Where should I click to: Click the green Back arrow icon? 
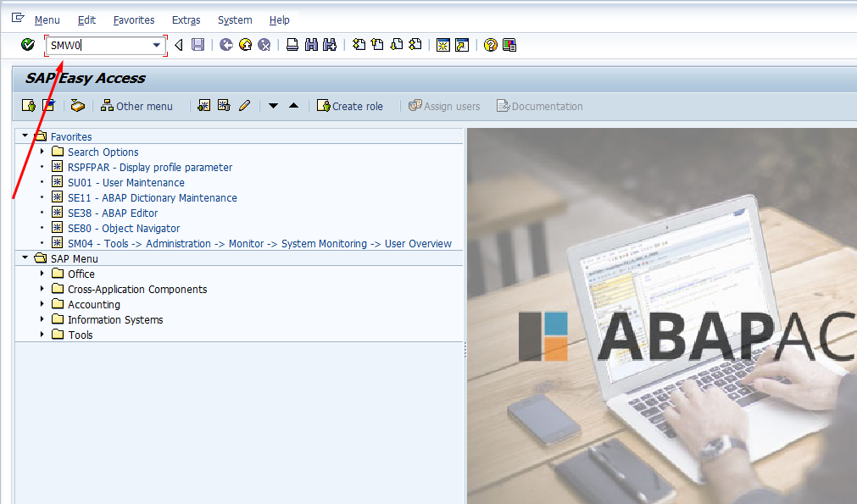(226, 45)
